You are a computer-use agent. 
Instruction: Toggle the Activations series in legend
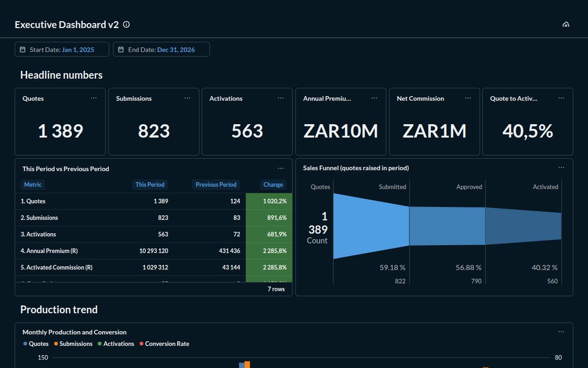pos(116,344)
